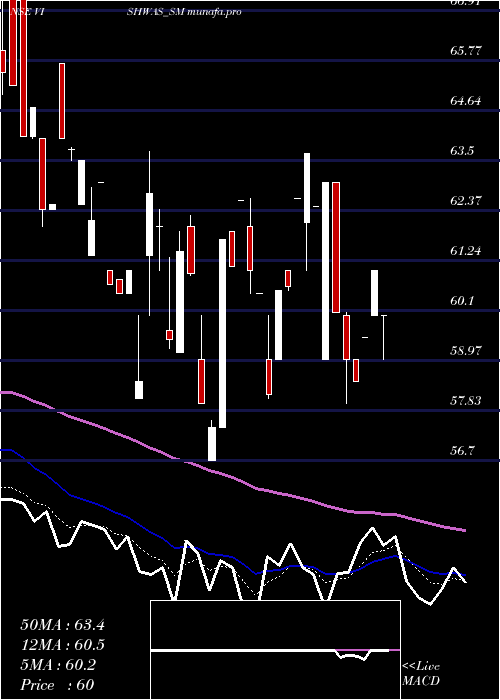Image resolution: width=500 pixels, height=700 pixels.
Task: Click the 62.37 price axis label
Action: pyautogui.click(x=466, y=200)
